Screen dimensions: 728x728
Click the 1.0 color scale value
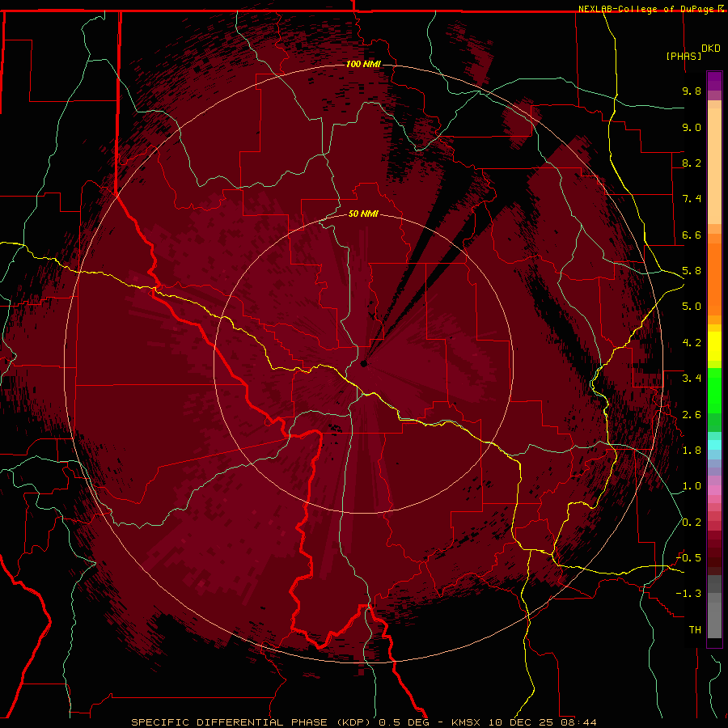pos(692,486)
